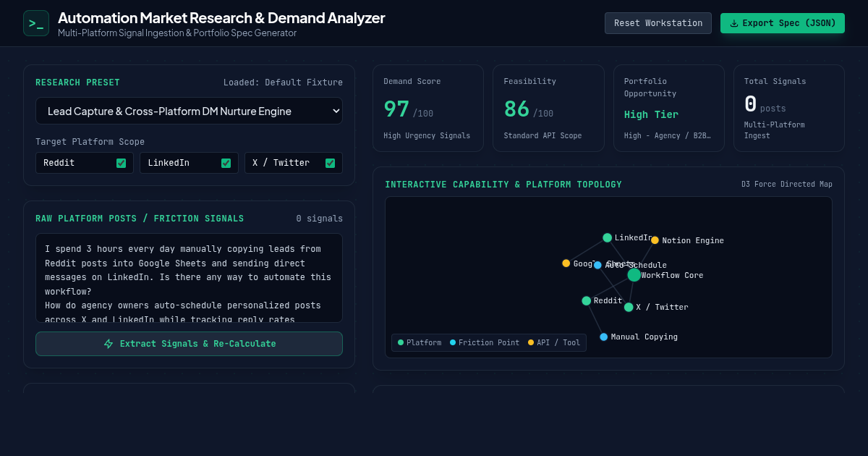Click the Multi-Platform Signal Ingestion subtitle
The width and height of the screenshot is (868, 456).
pos(177,33)
